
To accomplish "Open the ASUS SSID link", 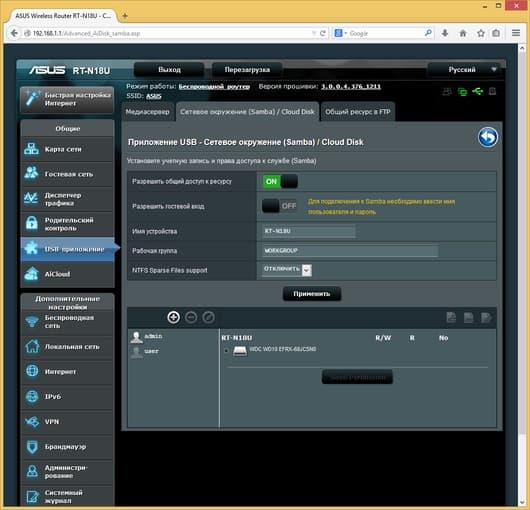I will click(x=153, y=96).
